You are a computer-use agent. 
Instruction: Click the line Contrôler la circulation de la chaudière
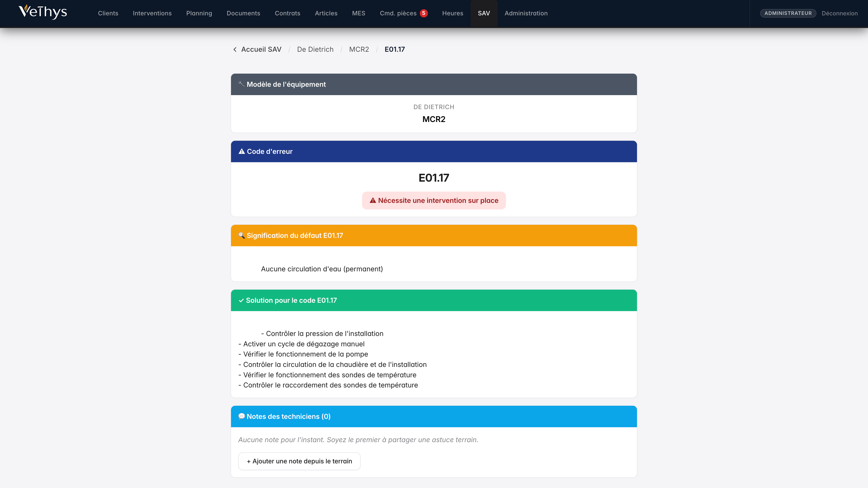coord(332,364)
